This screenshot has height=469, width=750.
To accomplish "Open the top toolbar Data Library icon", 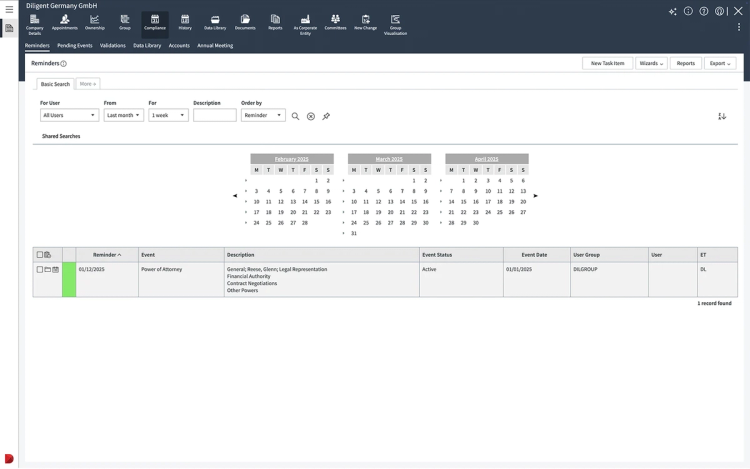I will point(215,22).
